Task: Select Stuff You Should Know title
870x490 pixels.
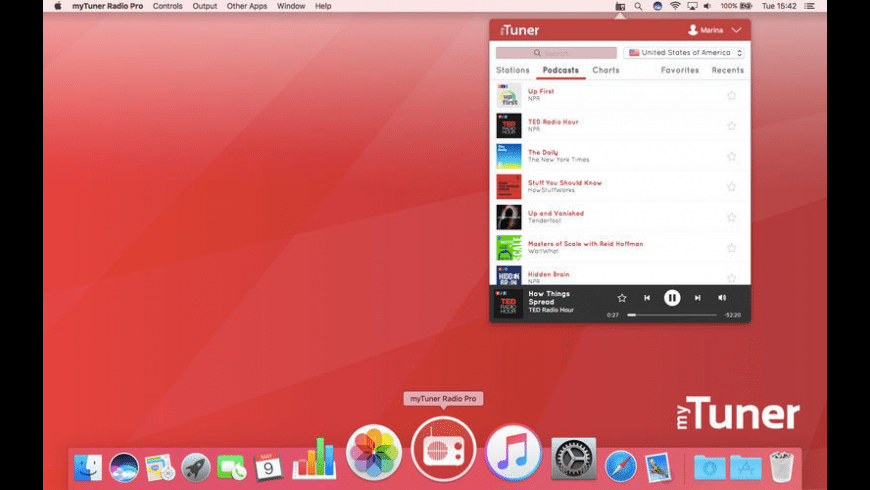Action: (565, 183)
